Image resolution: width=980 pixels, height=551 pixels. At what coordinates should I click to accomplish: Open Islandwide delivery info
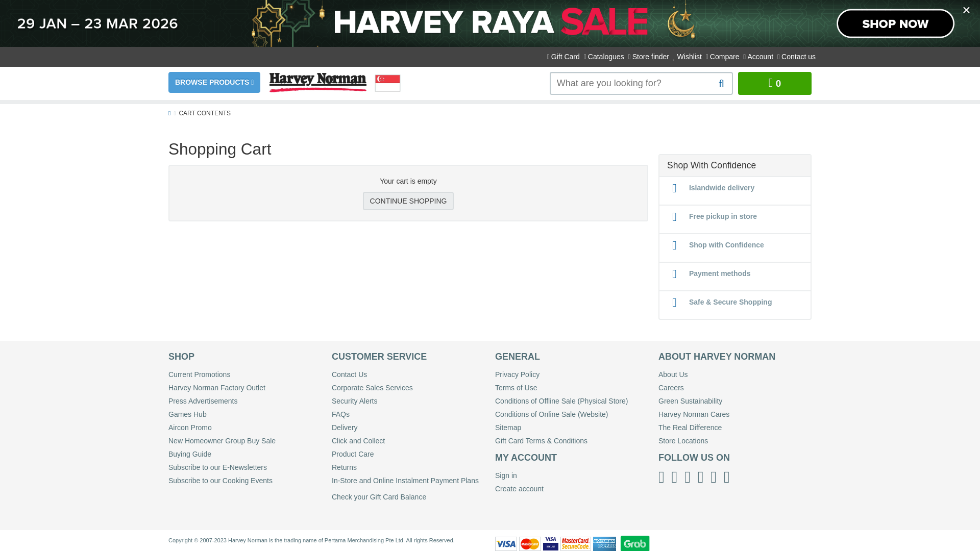pyautogui.click(x=721, y=188)
